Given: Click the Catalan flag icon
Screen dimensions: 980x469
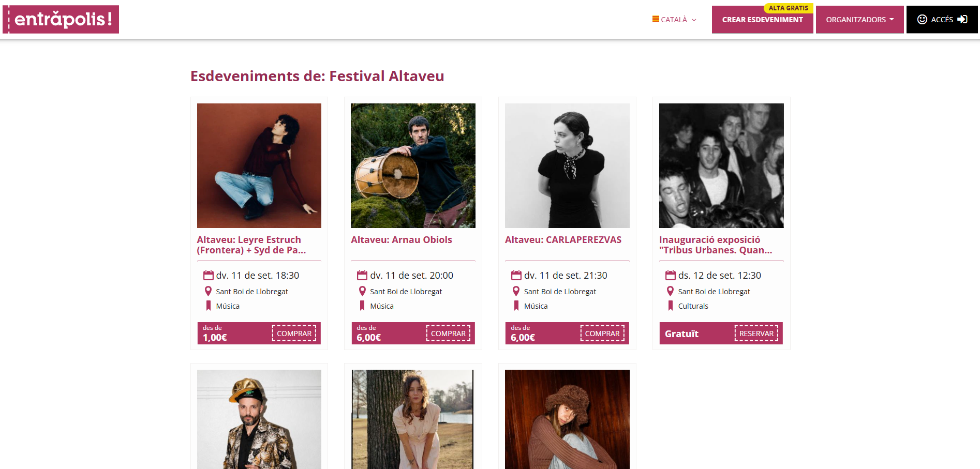Looking at the screenshot, I should (656, 19).
